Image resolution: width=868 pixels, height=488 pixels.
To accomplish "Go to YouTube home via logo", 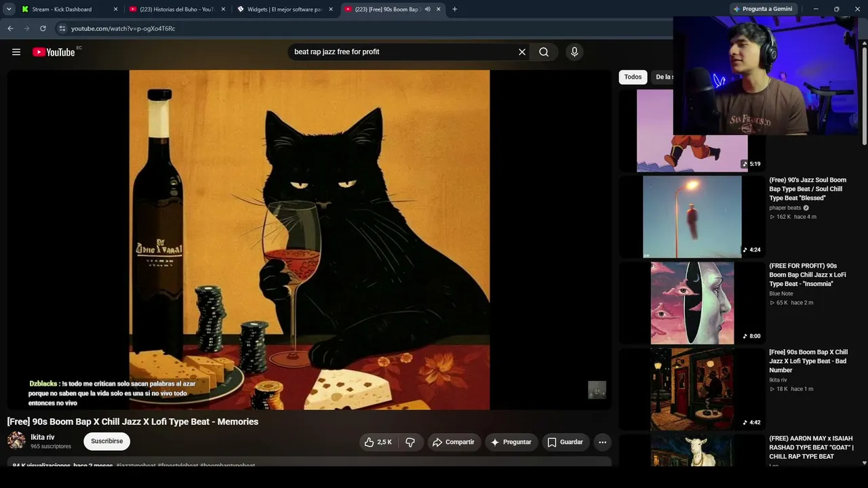I will coord(54,52).
